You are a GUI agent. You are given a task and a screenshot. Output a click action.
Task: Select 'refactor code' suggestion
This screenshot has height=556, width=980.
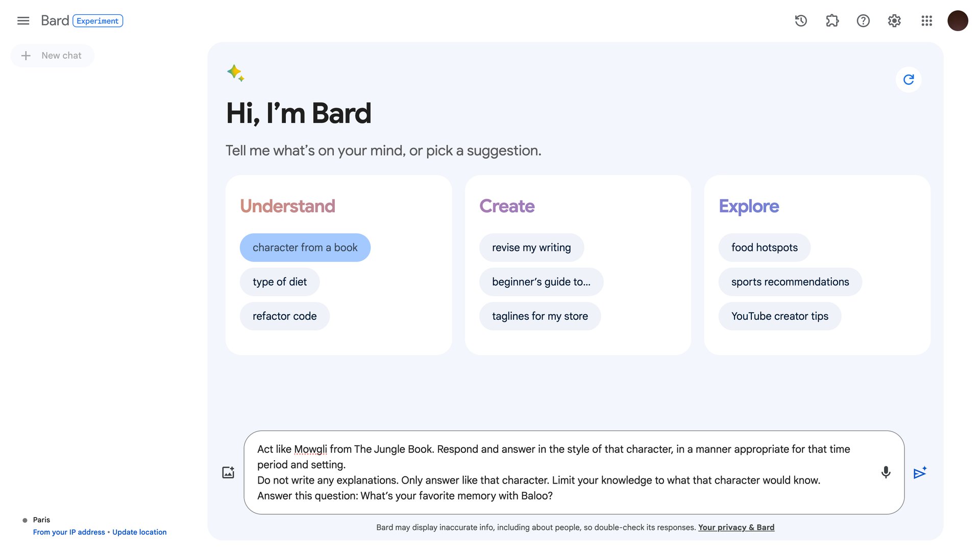tap(284, 316)
